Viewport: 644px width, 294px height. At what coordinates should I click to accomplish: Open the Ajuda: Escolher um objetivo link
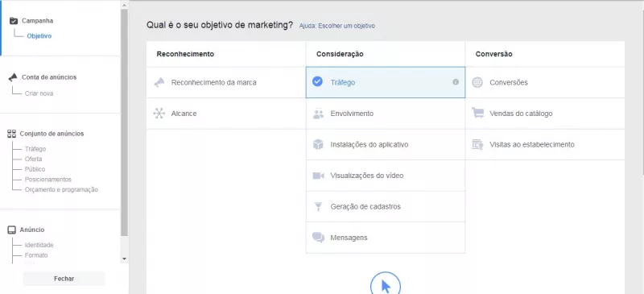coord(336,26)
